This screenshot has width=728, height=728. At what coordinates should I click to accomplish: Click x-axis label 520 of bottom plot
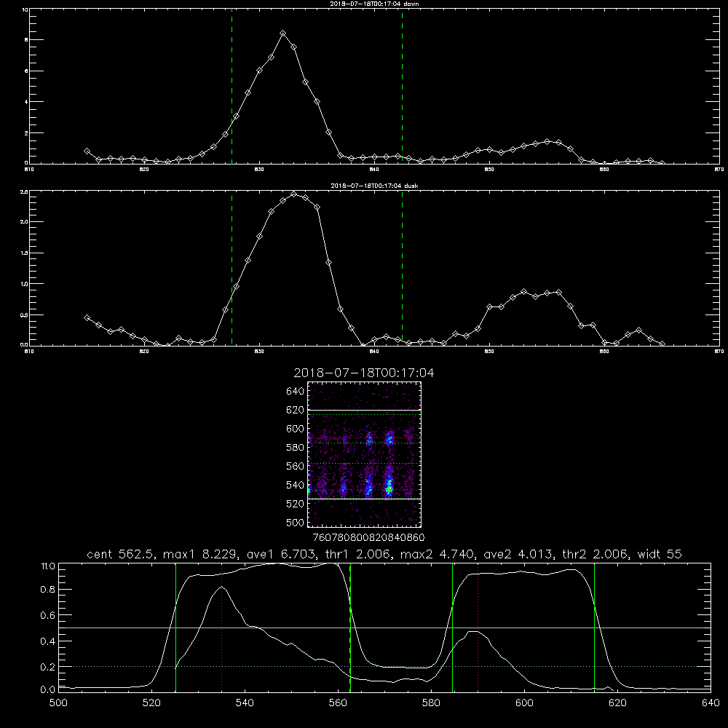click(x=151, y=703)
